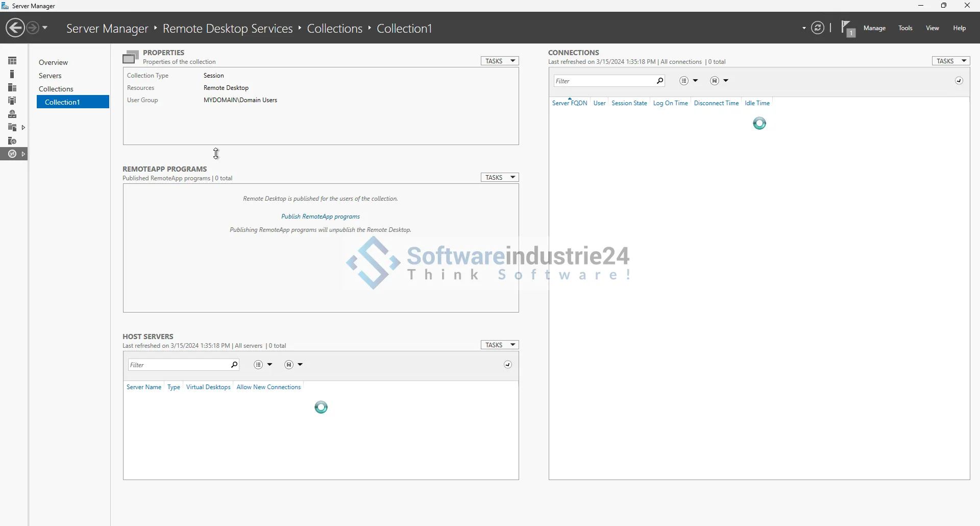Open the Remote Desktop Services sidebar icon

click(13, 154)
